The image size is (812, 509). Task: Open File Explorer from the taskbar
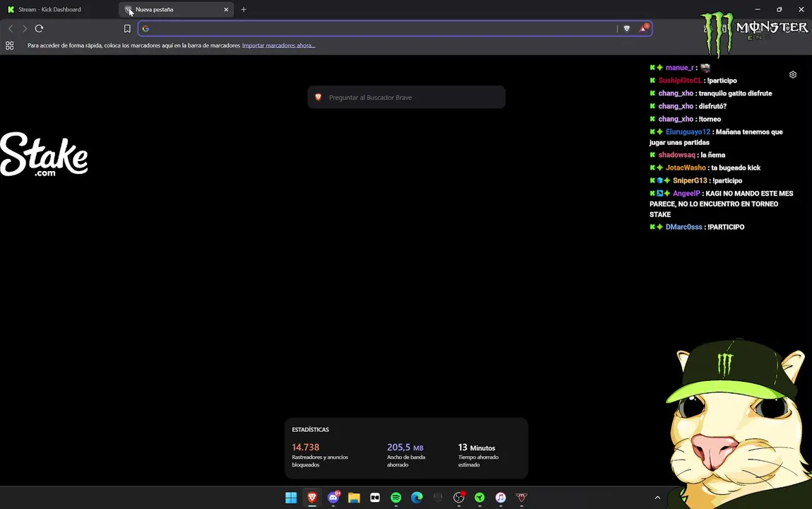[x=354, y=498]
